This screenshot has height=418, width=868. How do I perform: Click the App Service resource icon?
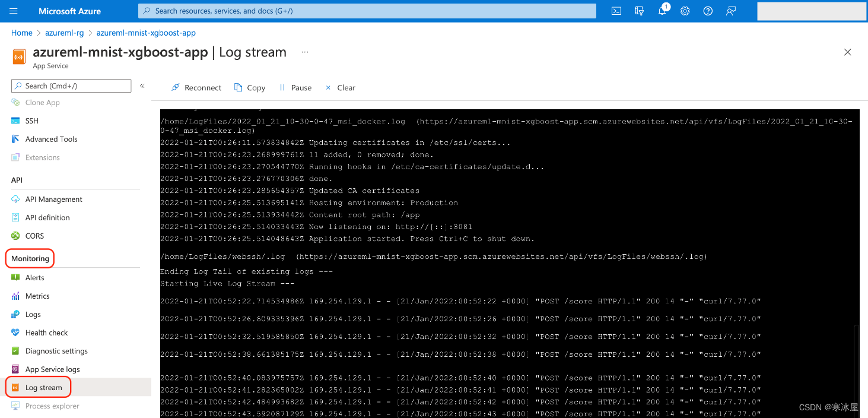click(x=20, y=58)
